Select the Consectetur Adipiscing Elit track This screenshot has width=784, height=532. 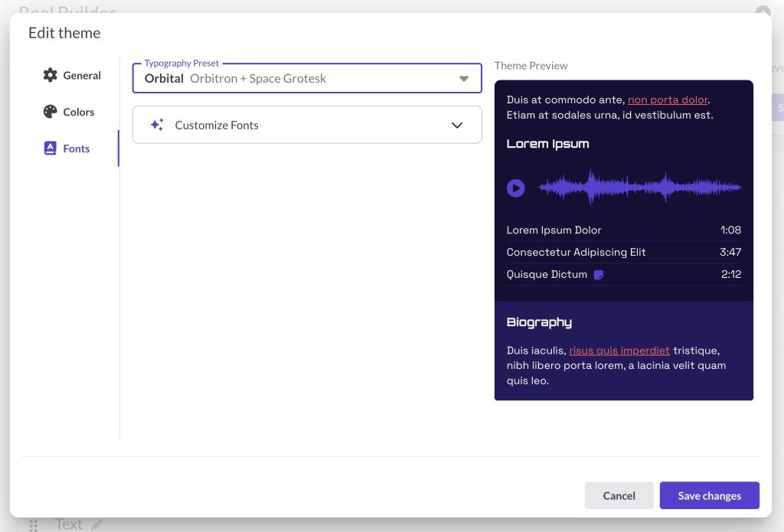pos(623,252)
